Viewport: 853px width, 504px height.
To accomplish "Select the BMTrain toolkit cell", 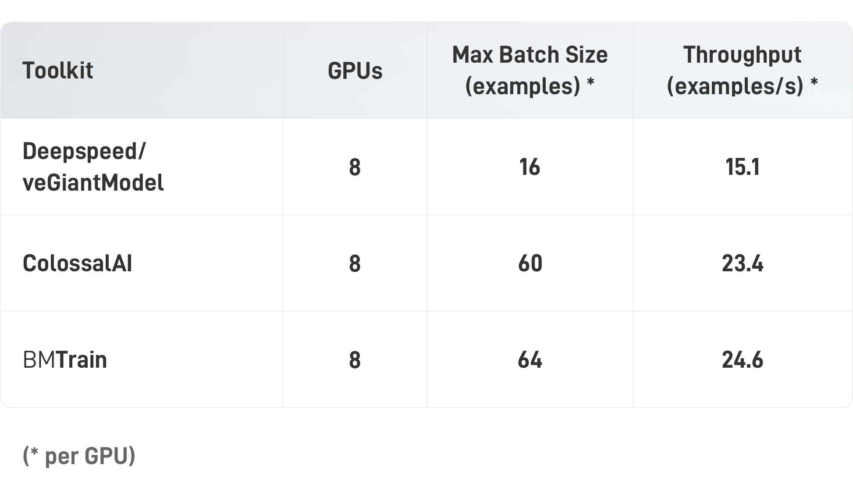I will tap(65, 360).
